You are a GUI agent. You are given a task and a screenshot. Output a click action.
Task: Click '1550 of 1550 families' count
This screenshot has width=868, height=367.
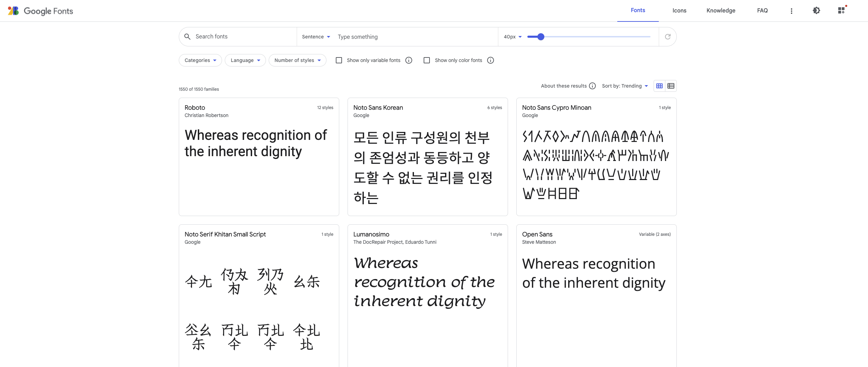(x=199, y=89)
